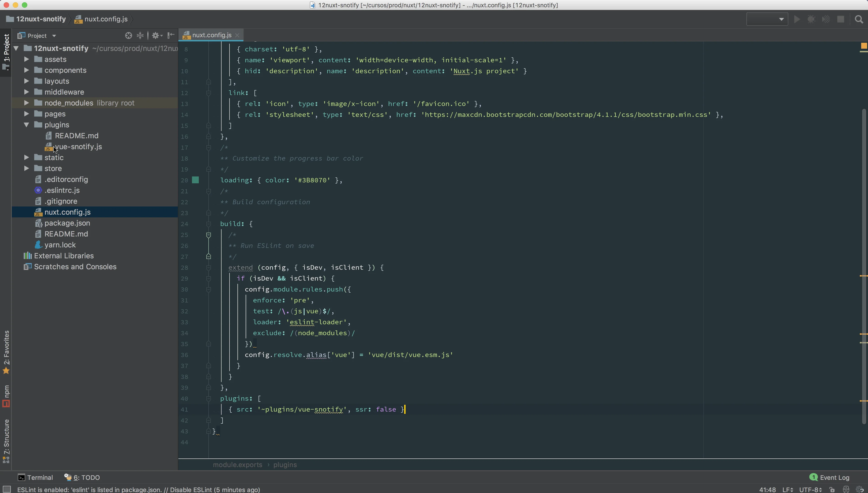Open Search Everywhere
Image resolution: width=868 pixels, height=493 pixels.
(x=859, y=19)
